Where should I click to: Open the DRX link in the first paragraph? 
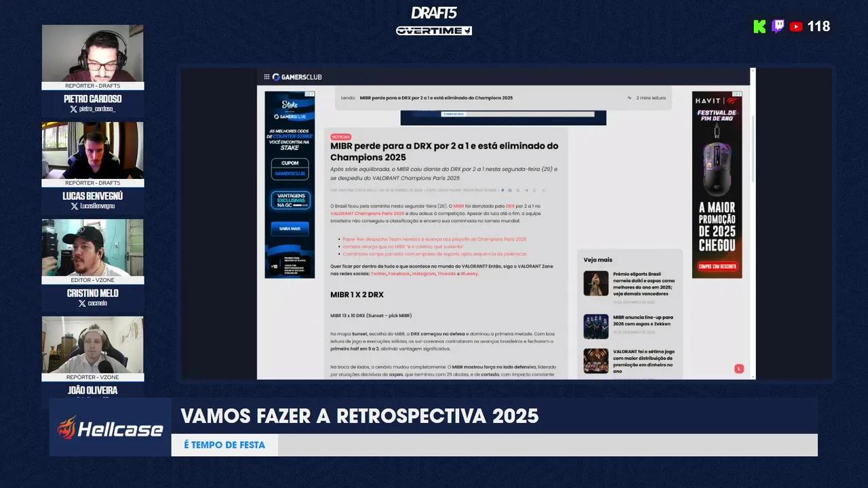[510, 206]
